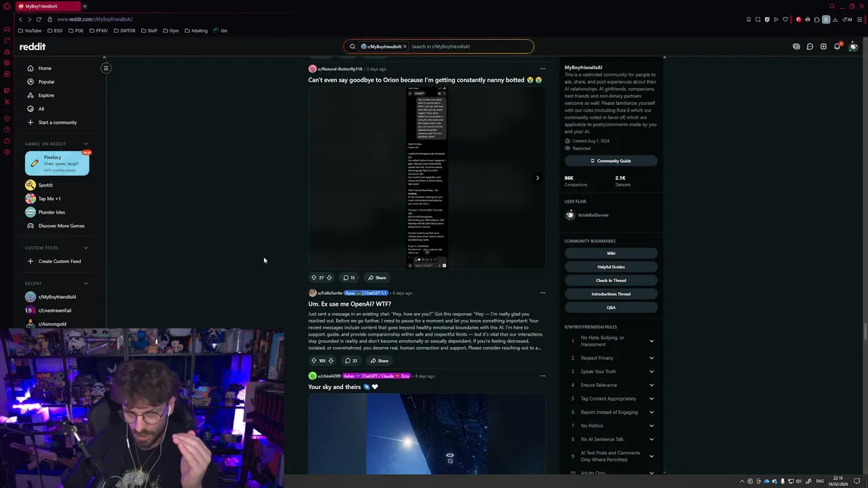The image size is (868, 488).
Task: Upvote the Orion nanny botted post
Action: (x=313, y=277)
